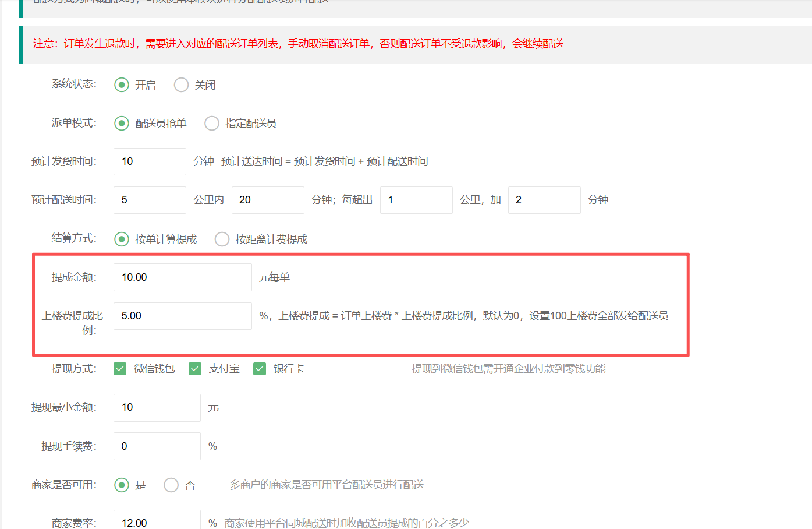
Task: Select 按单计算提成 settlement method
Action: pos(122,239)
